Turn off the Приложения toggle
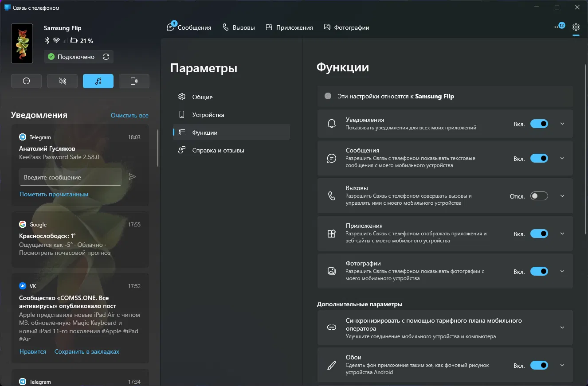 pos(539,234)
